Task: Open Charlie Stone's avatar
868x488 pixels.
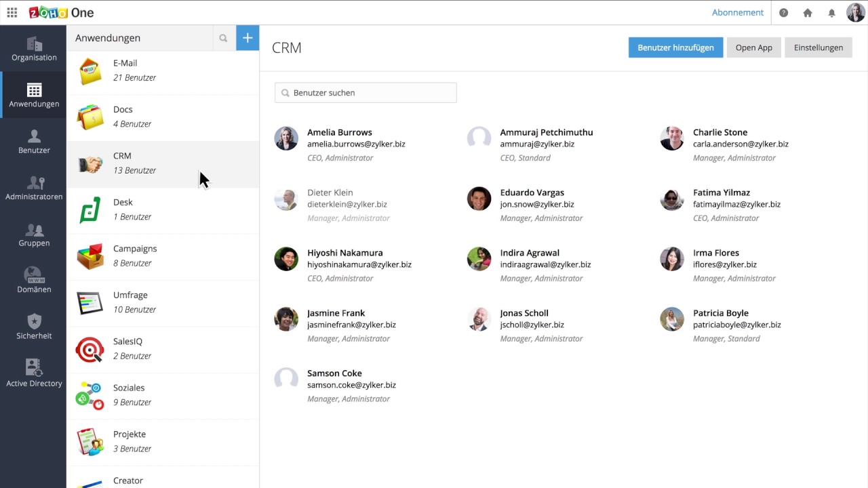Action: point(672,138)
